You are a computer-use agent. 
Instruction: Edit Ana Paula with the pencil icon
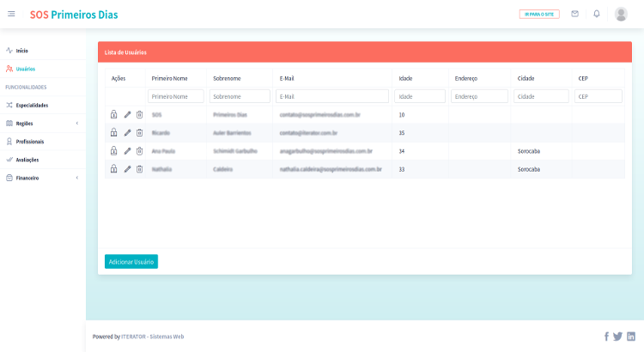[127, 151]
